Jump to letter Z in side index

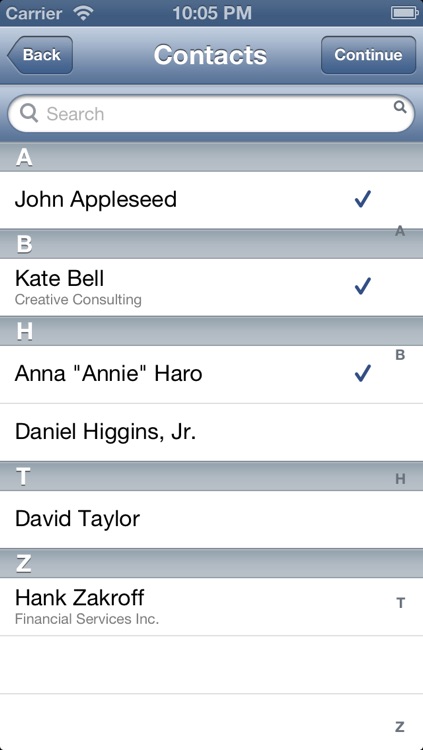pyautogui.click(x=400, y=727)
